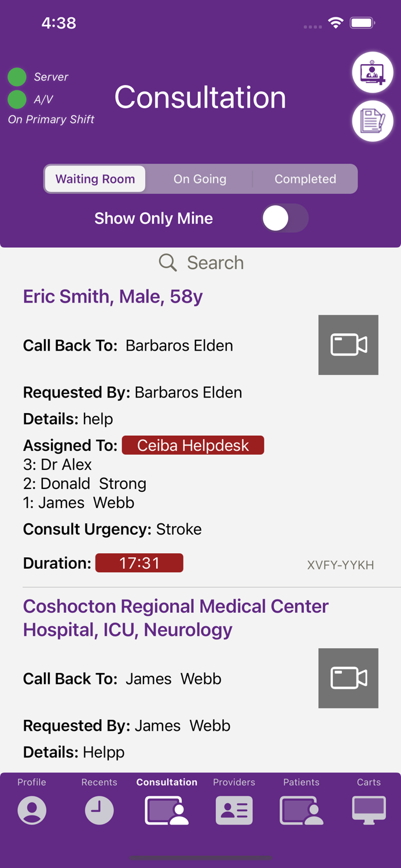The width and height of the screenshot is (401, 868).
Task: Open the Profile icon in bottom bar
Action: pyautogui.click(x=32, y=810)
